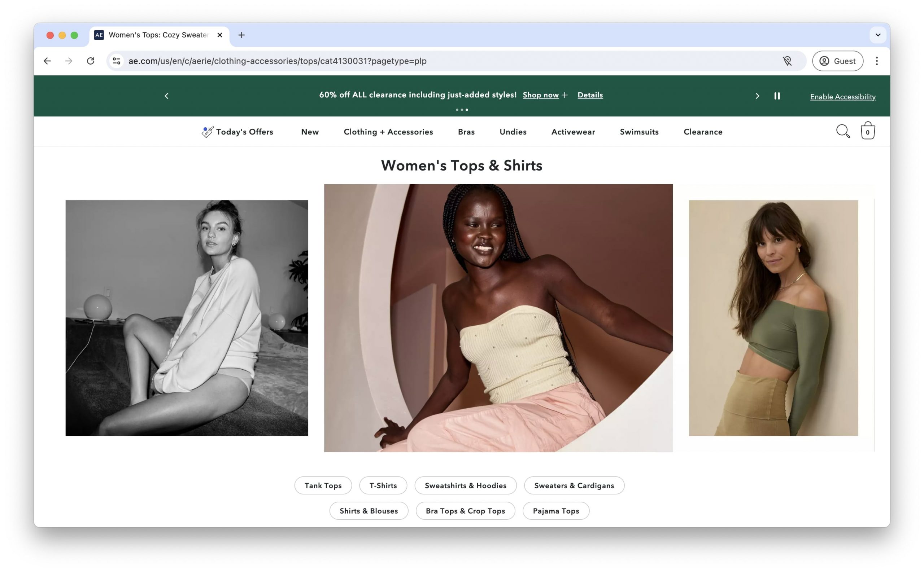Show previous promo banner message
This screenshot has width=924, height=572.
point(166,96)
